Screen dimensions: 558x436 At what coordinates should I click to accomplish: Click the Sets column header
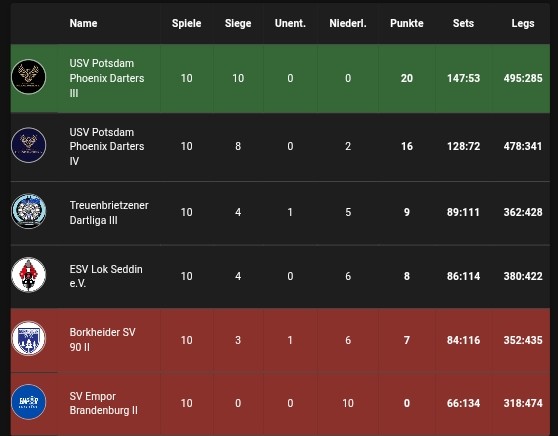coord(463,23)
